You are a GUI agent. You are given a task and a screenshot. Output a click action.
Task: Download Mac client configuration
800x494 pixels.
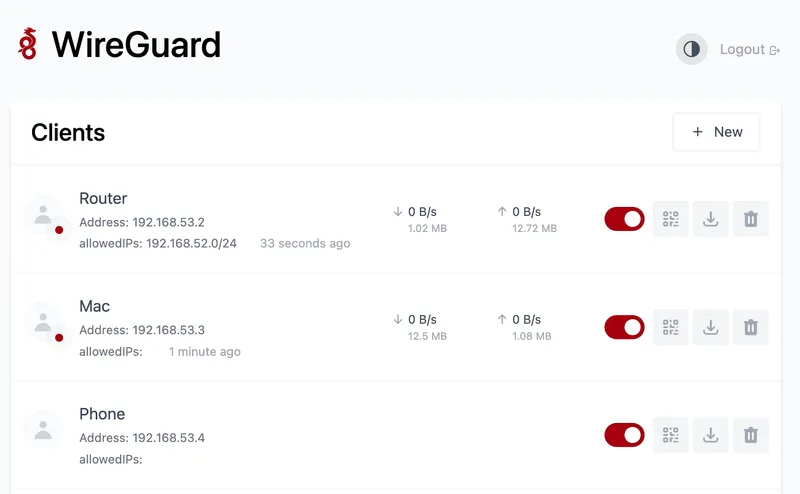click(x=711, y=327)
